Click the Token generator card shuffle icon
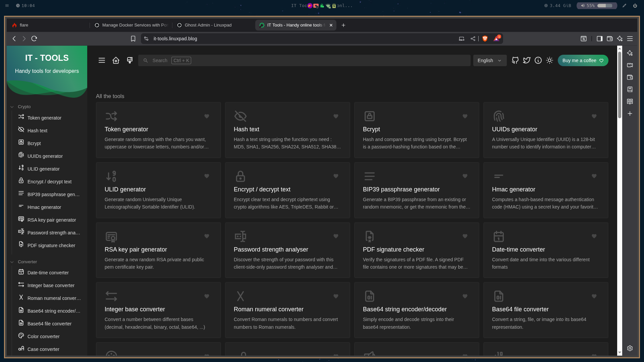This screenshot has width=644, height=362. point(111,116)
